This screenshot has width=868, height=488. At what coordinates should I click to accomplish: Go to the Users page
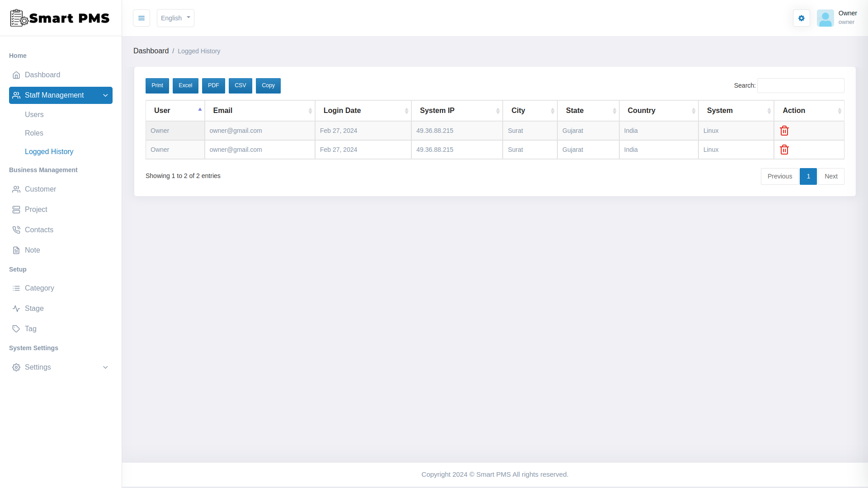34,114
